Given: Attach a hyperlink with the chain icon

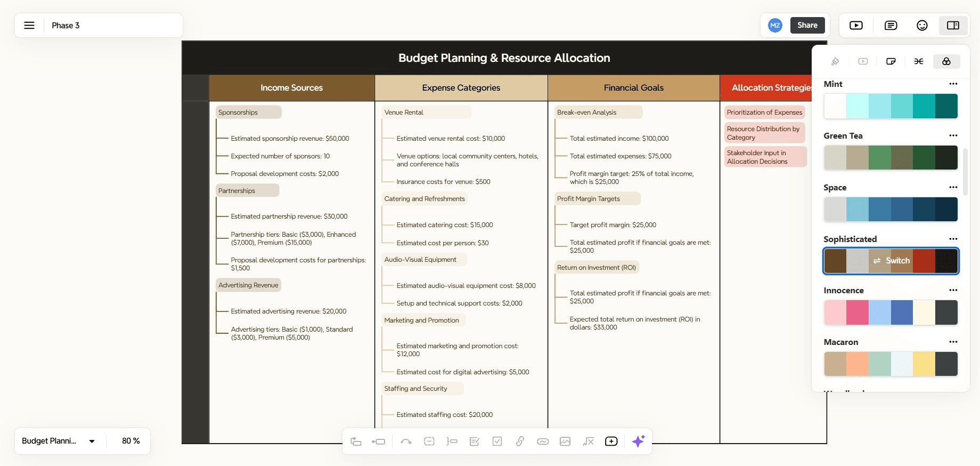Looking at the screenshot, I should (x=520, y=441).
